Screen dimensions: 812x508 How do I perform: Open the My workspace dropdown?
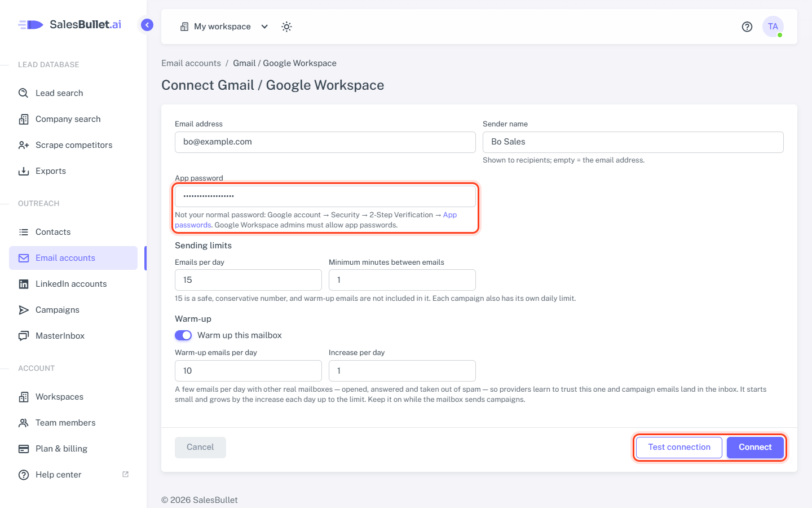click(x=224, y=27)
